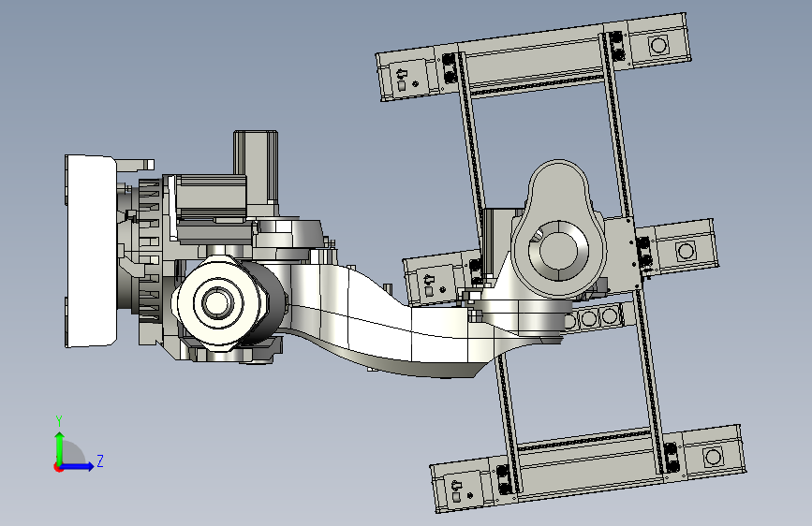
Task: Click the red origin ball of the triad
Action: click(58, 467)
